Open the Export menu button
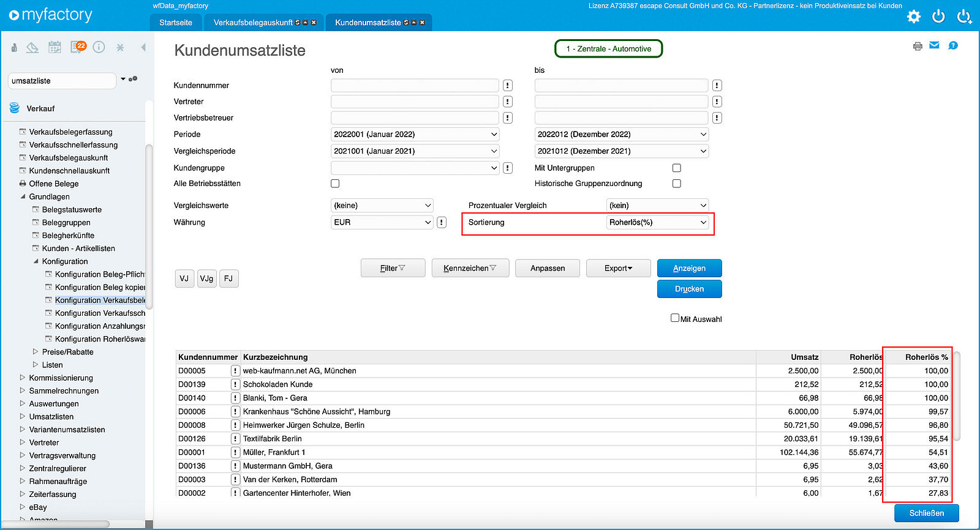The width and height of the screenshot is (980, 530). click(x=619, y=268)
